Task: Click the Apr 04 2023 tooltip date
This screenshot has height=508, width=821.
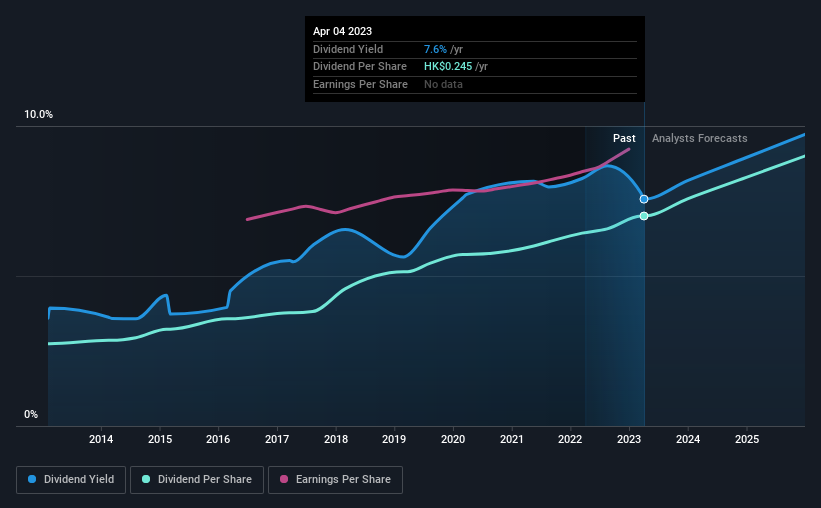Action: [x=342, y=31]
